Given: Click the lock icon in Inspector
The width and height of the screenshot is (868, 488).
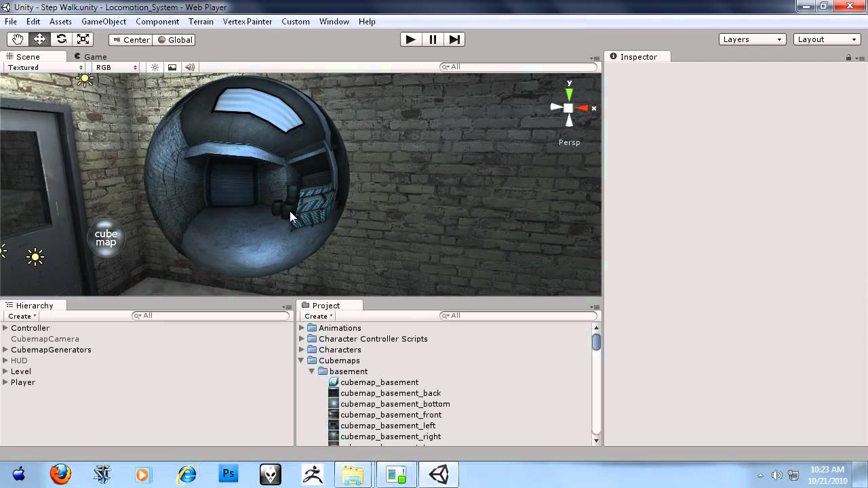Looking at the screenshot, I should click(848, 58).
